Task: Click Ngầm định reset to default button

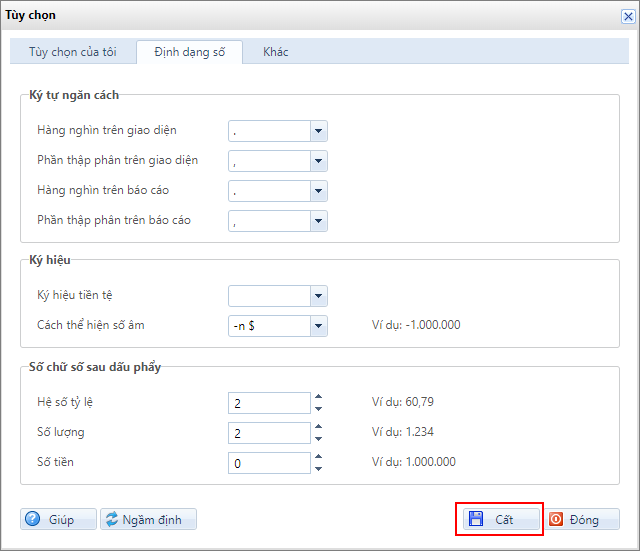Action: pos(148,519)
